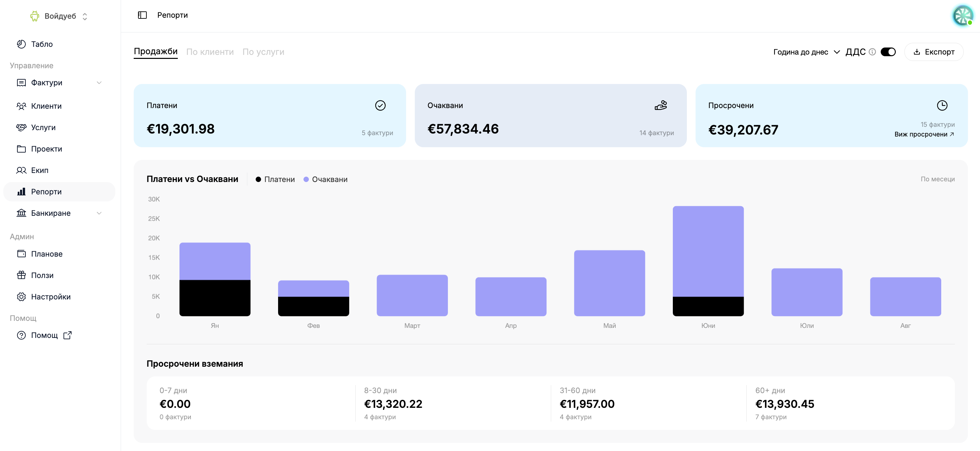Click the Очаквани €57,834.46 card

550,115
